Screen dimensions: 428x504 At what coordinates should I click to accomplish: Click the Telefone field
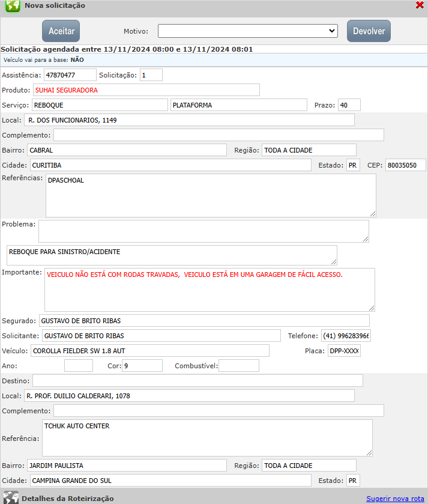(346, 336)
